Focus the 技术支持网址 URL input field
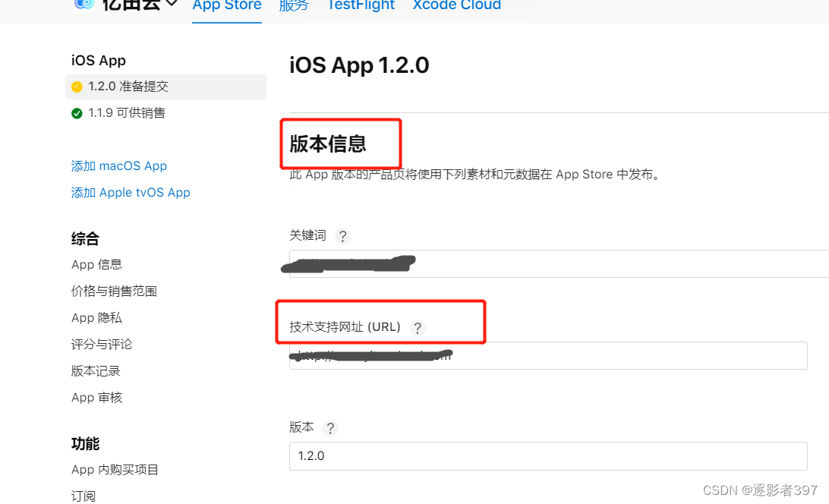This screenshot has width=829, height=504. coord(548,355)
